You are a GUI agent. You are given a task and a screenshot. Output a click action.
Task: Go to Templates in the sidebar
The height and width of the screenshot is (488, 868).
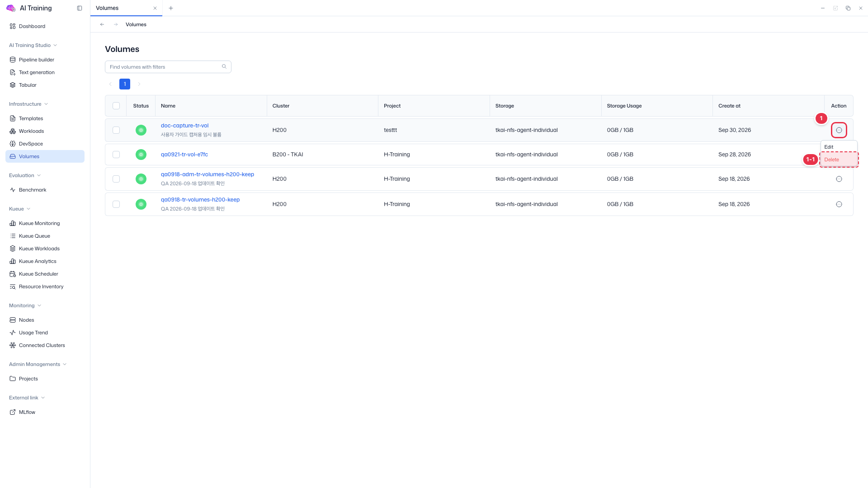31,118
